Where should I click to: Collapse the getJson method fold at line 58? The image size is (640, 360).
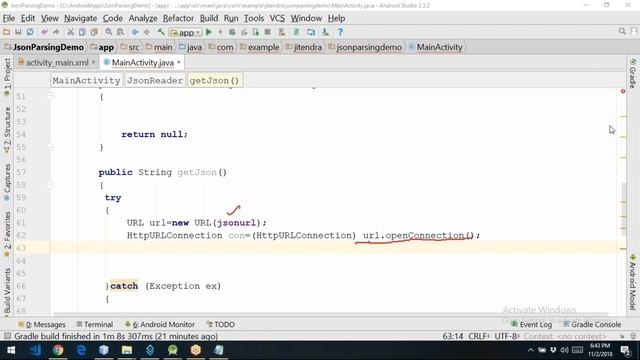50,185
